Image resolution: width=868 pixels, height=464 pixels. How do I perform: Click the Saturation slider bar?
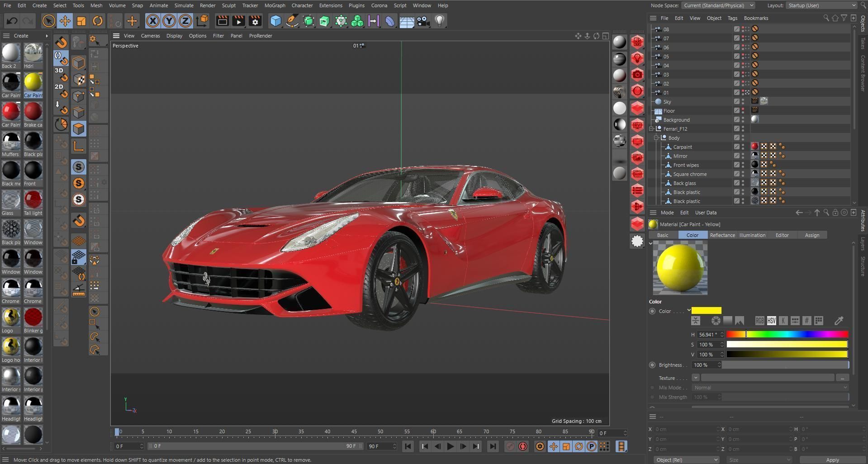787,345
